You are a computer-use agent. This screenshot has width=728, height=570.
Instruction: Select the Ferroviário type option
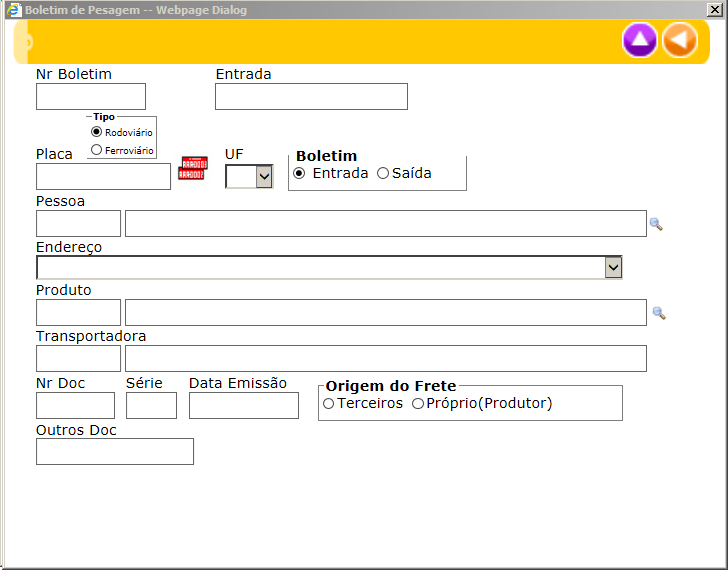click(x=97, y=150)
